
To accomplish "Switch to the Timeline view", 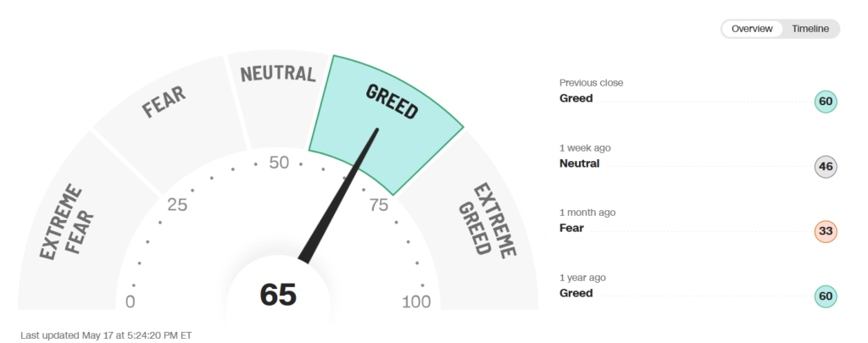I will (810, 29).
